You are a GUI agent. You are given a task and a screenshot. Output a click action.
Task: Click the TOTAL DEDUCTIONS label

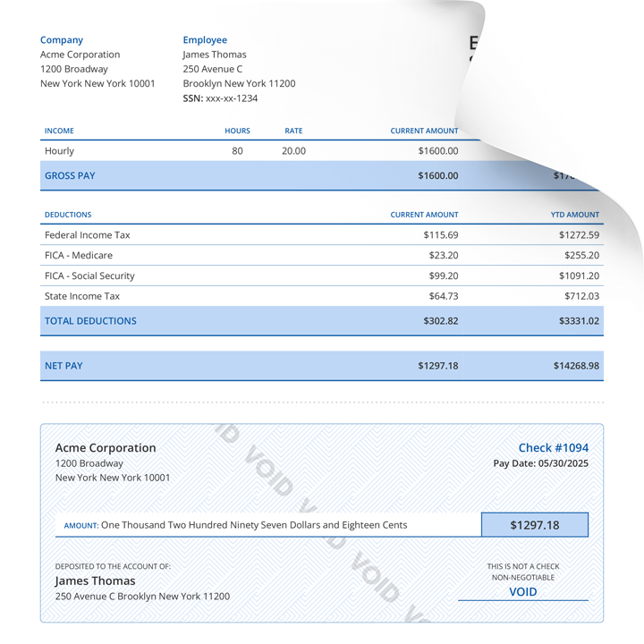coord(90,321)
